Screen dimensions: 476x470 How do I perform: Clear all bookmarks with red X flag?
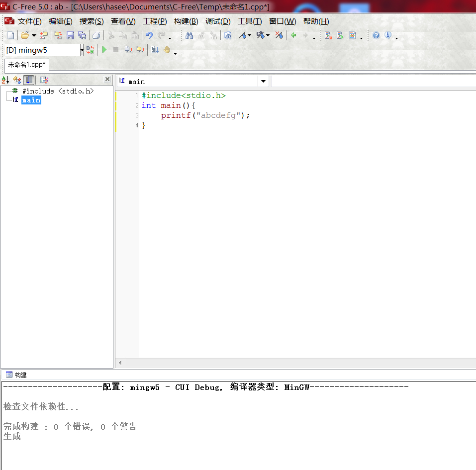click(x=279, y=35)
